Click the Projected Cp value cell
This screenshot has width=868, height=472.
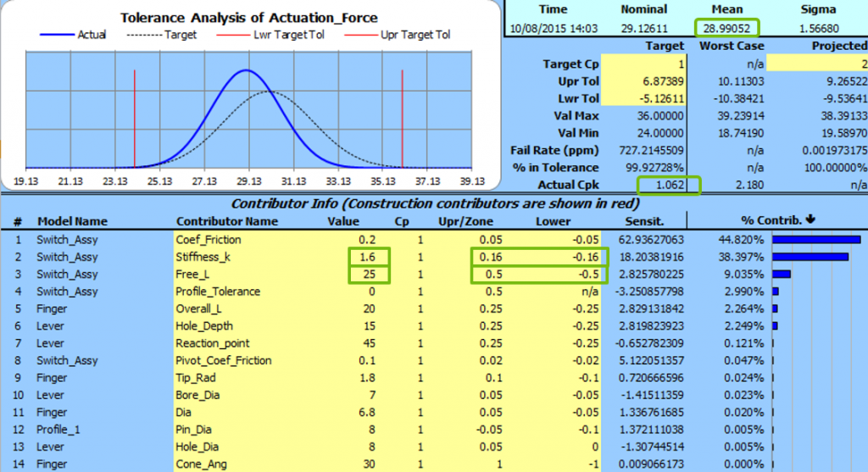coord(819,64)
